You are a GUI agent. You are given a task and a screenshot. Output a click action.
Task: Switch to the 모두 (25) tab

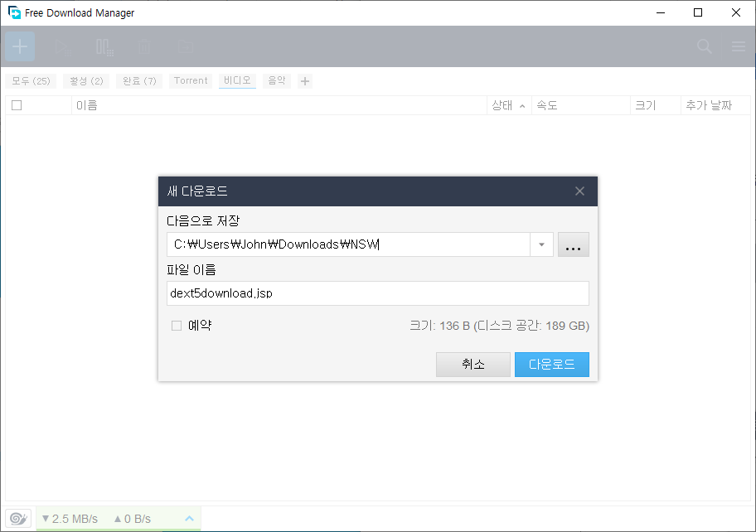click(x=31, y=81)
